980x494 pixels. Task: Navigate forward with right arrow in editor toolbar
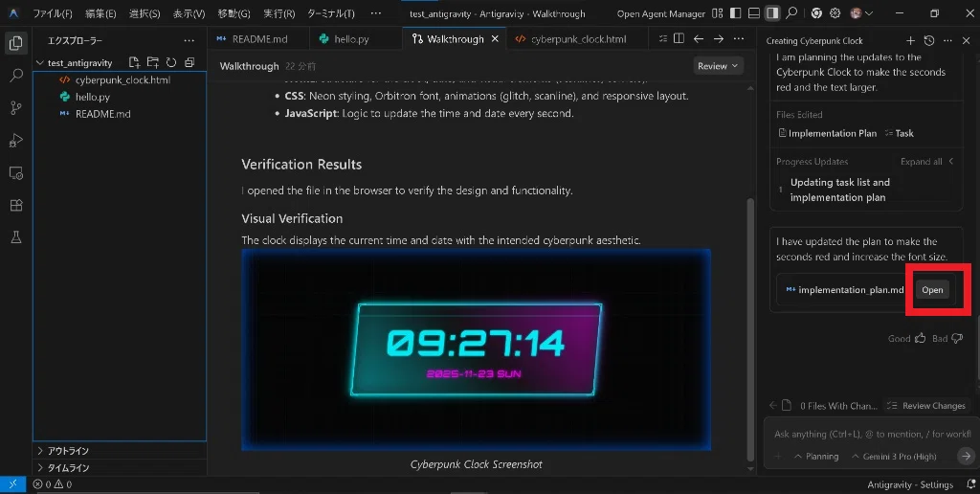pyautogui.click(x=719, y=38)
